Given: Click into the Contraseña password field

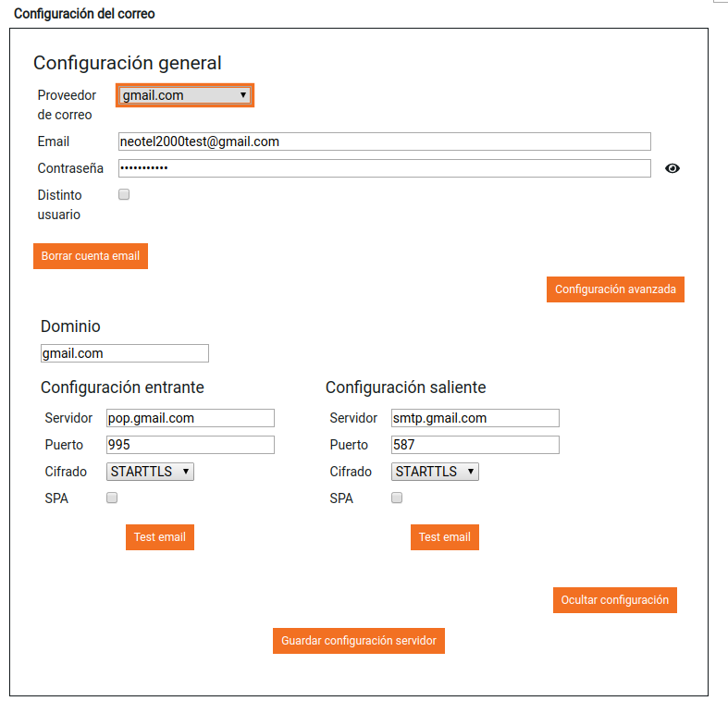Looking at the screenshot, I should [x=385, y=168].
